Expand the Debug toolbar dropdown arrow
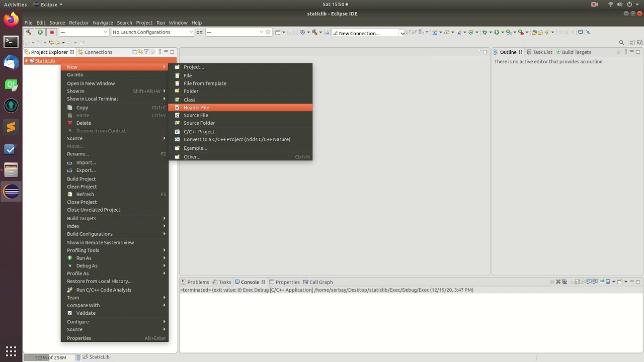This screenshot has width=644, height=362. [491, 32]
